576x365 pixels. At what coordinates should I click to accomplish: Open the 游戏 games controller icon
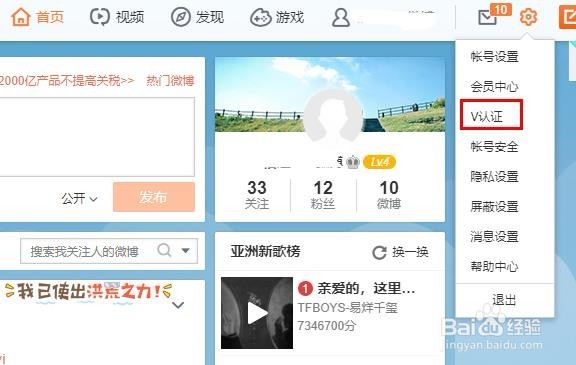[260, 18]
